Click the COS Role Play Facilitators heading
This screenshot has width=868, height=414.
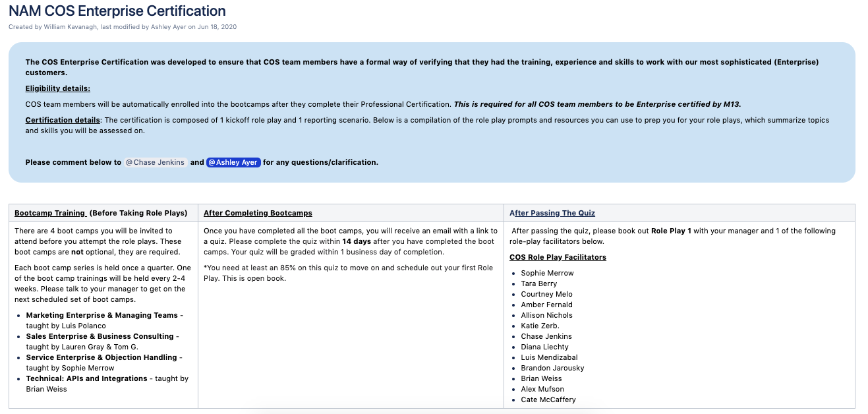tap(558, 257)
